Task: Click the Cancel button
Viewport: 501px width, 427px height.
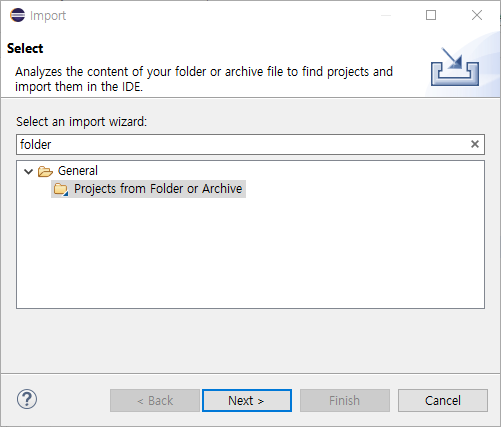Action: 443,400
